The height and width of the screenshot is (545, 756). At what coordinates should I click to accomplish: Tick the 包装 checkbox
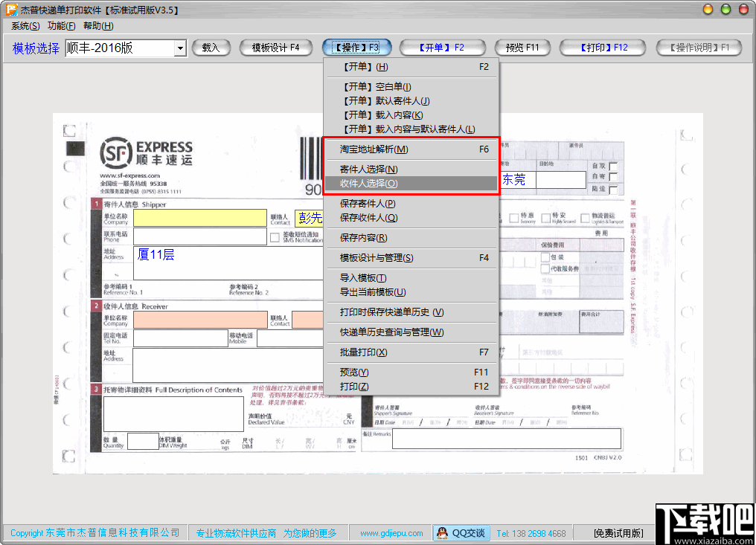pyautogui.click(x=545, y=257)
